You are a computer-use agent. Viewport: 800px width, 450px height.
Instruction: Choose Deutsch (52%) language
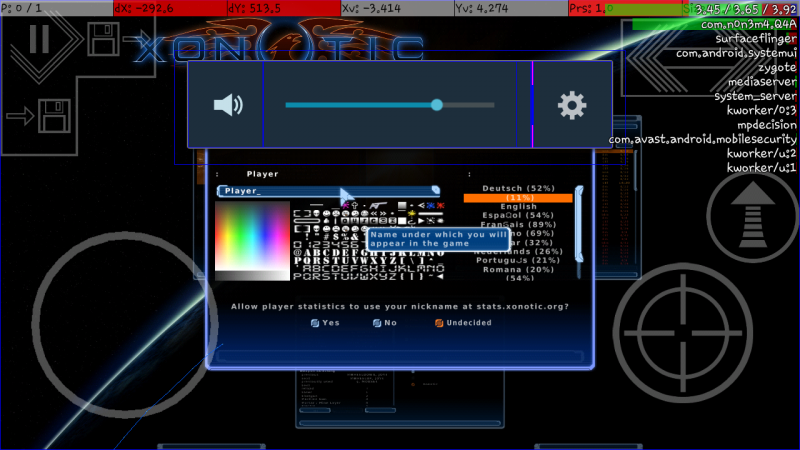(x=518, y=188)
